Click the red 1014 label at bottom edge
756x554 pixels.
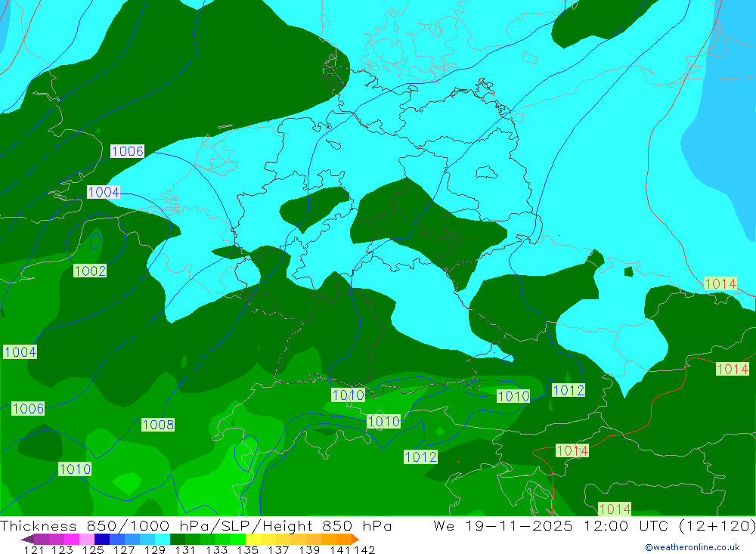coord(615,509)
